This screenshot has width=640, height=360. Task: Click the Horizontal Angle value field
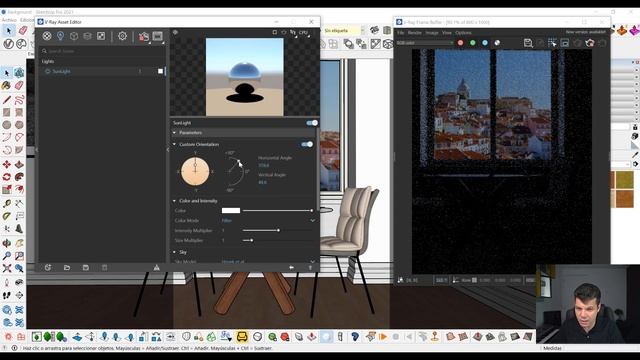(x=264, y=165)
